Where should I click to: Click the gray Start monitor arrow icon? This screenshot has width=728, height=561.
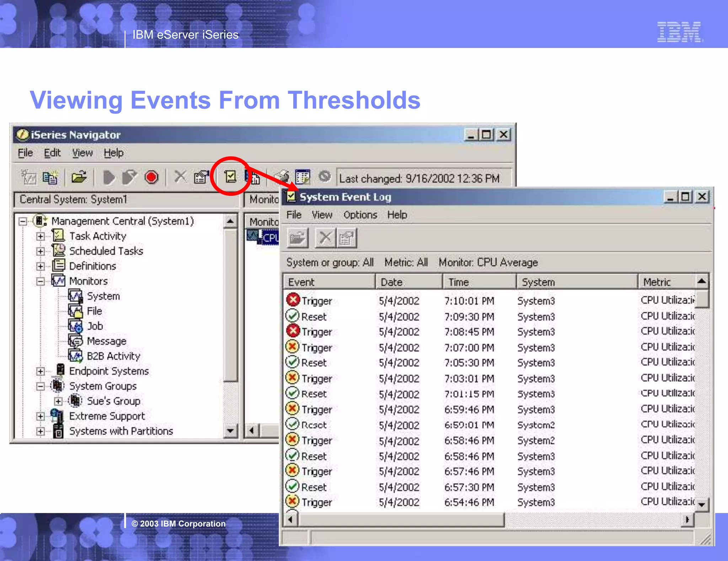tap(109, 177)
